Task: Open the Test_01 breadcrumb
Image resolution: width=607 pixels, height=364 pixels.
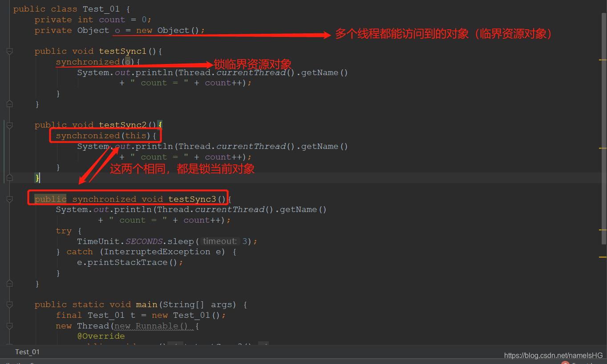Action: point(27,352)
